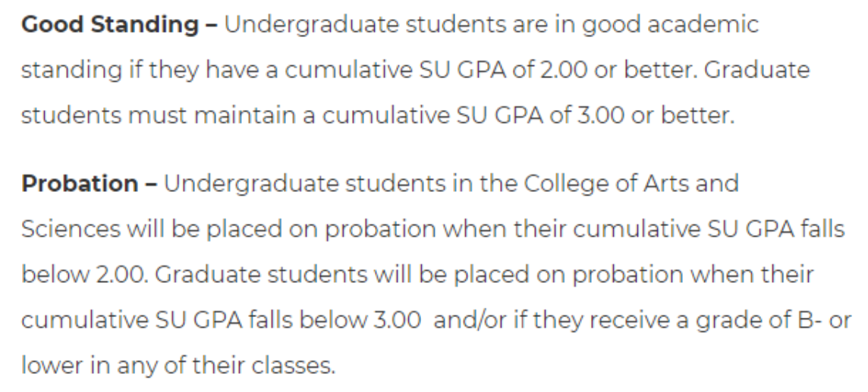The height and width of the screenshot is (392, 868).
Task: Click the final word "classes."
Action: pos(291,367)
